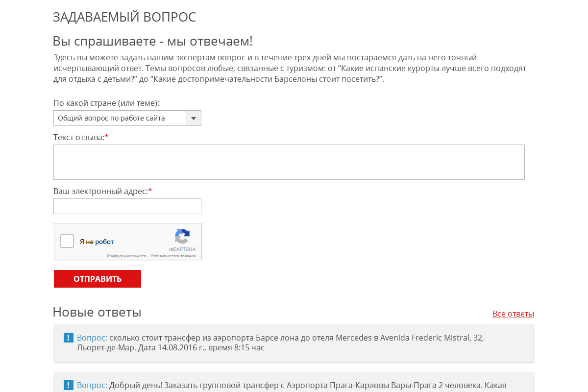Click the "ЗАДАВАЕМЫЙ ВОПРОС" page heading
This screenshot has height=392, width=588.
coord(124,17)
